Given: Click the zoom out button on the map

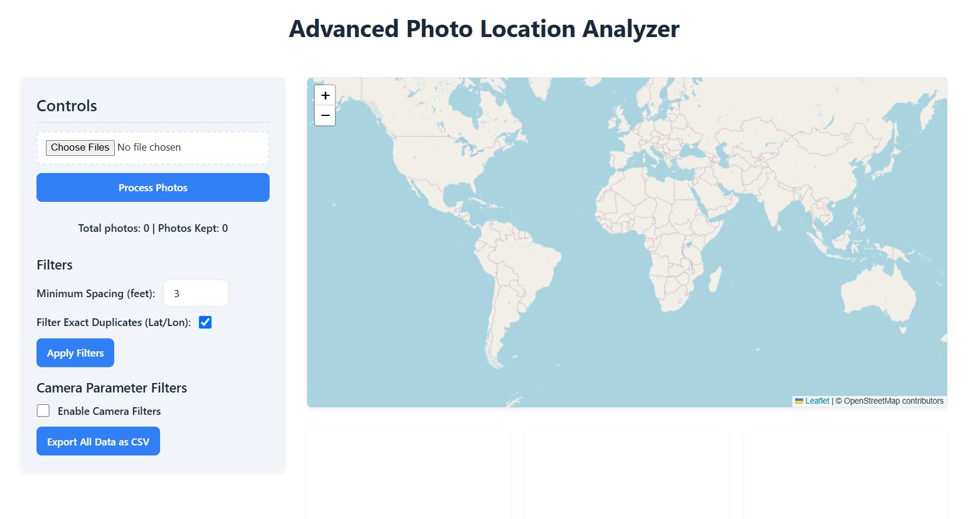Looking at the screenshot, I should tap(324, 115).
